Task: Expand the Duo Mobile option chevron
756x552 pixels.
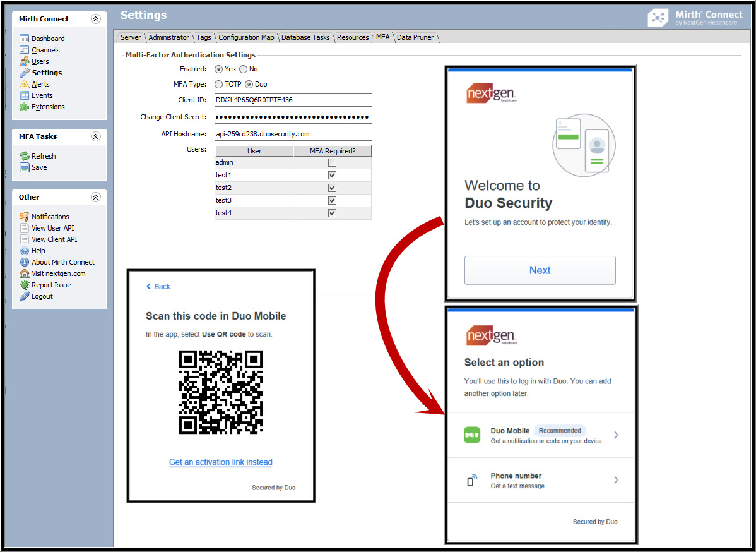Action: [616, 435]
